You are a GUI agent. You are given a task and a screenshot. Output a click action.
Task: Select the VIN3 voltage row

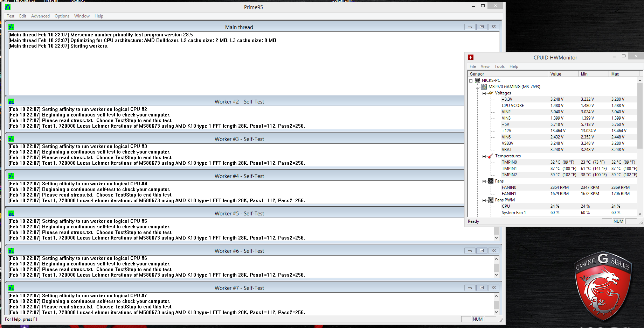coord(568,118)
